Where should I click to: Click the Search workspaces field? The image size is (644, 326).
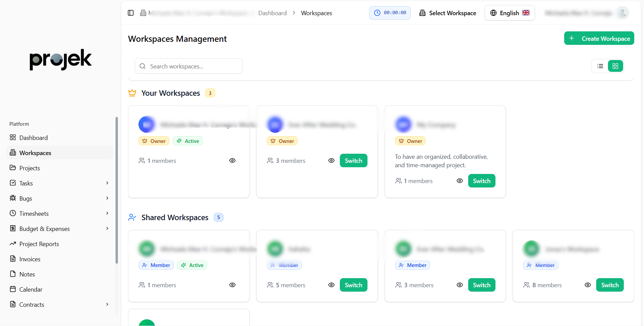tap(189, 66)
